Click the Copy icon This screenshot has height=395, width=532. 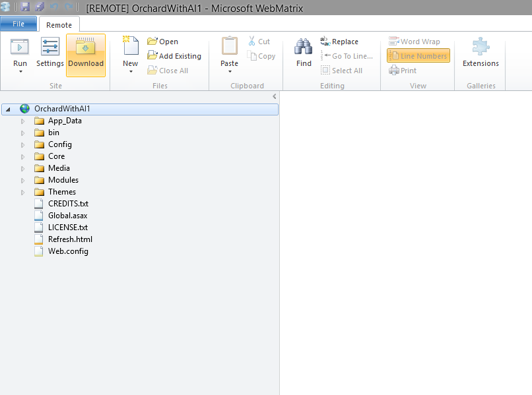point(251,55)
